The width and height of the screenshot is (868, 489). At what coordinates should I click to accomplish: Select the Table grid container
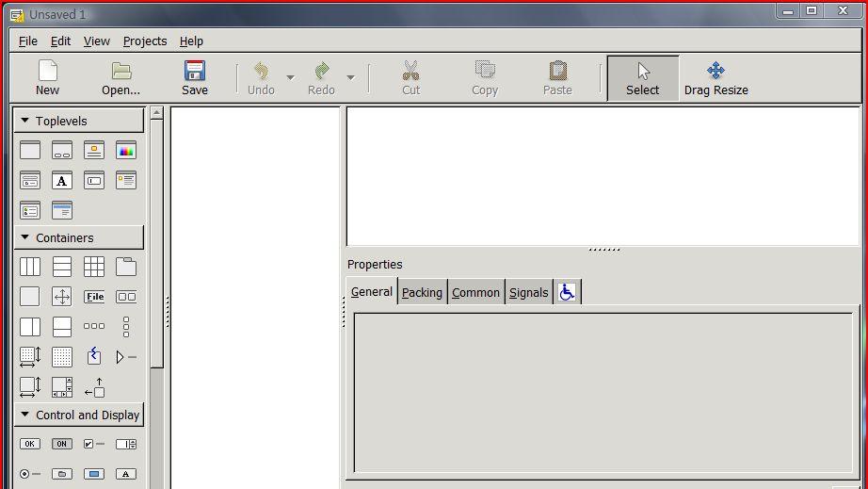click(94, 267)
